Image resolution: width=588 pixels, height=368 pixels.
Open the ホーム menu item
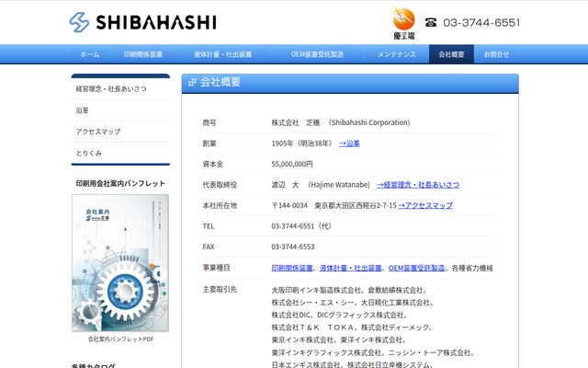pyautogui.click(x=90, y=54)
